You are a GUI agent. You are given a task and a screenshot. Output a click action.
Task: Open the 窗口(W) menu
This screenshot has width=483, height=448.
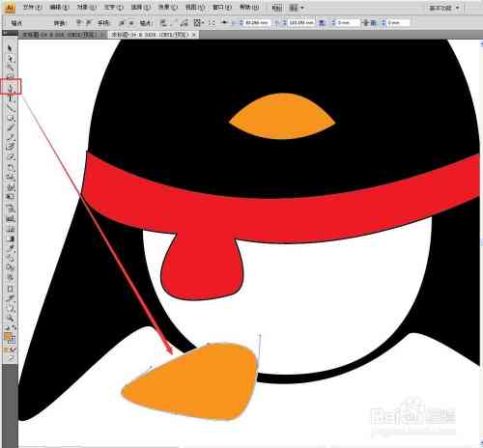tap(222, 8)
